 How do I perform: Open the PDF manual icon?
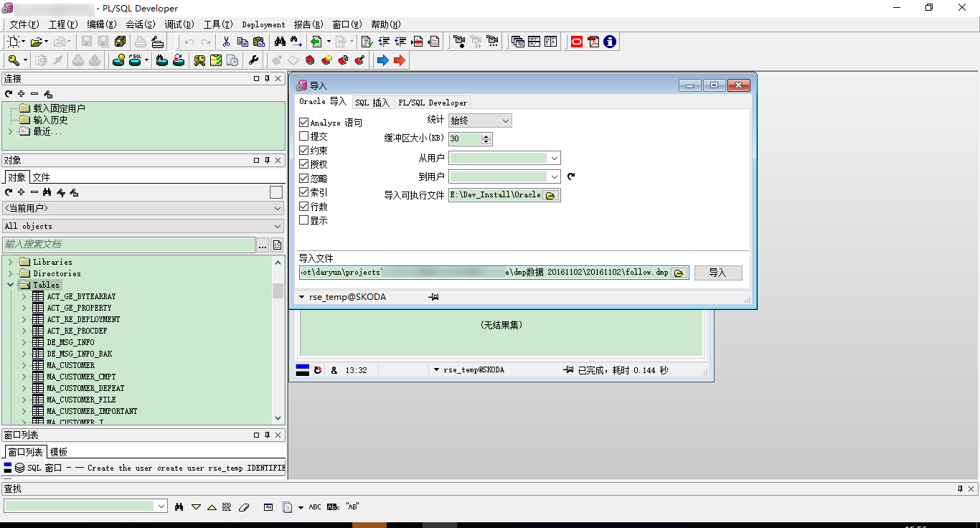pos(593,42)
